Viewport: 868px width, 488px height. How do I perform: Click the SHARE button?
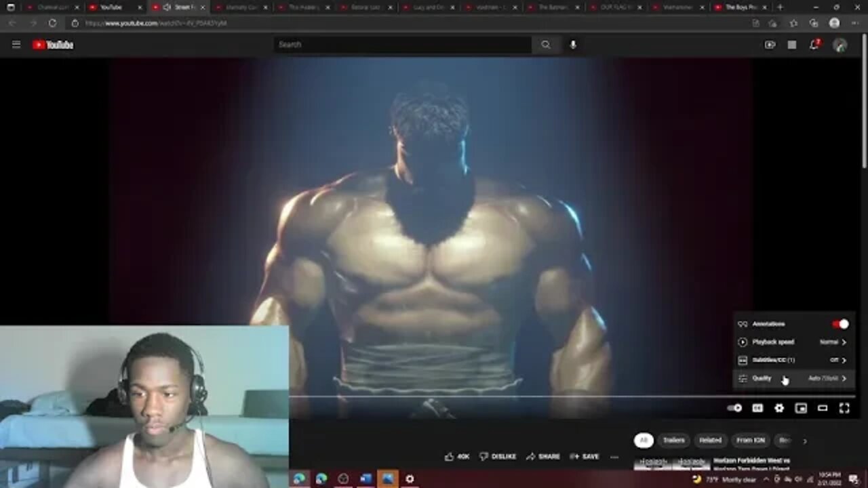[x=542, y=456]
